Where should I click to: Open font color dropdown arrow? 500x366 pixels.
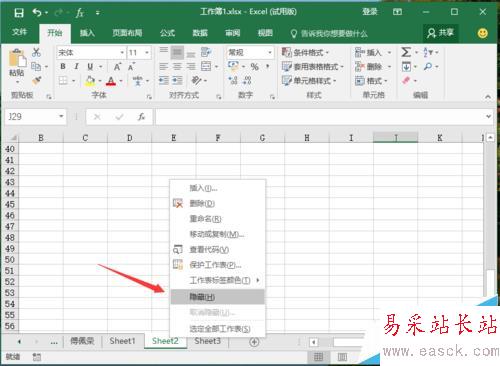point(121,81)
